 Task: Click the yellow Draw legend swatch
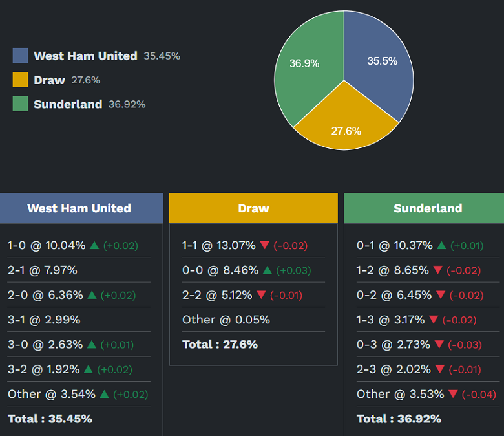click(20, 80)
